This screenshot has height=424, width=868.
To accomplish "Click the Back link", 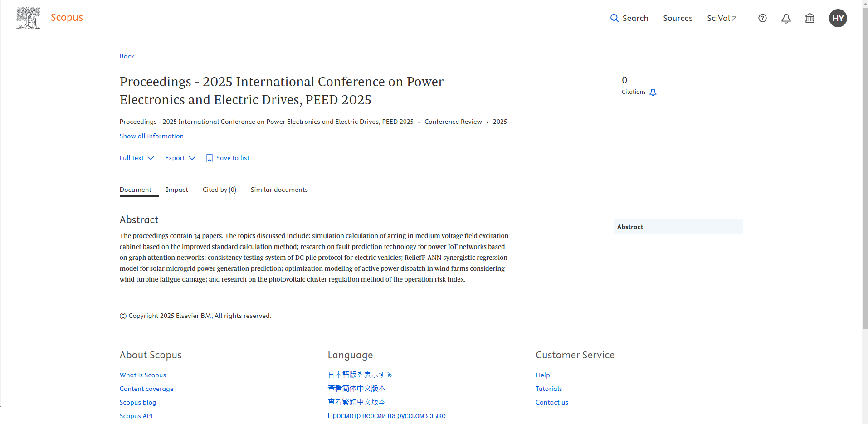I will click(127, 56).
